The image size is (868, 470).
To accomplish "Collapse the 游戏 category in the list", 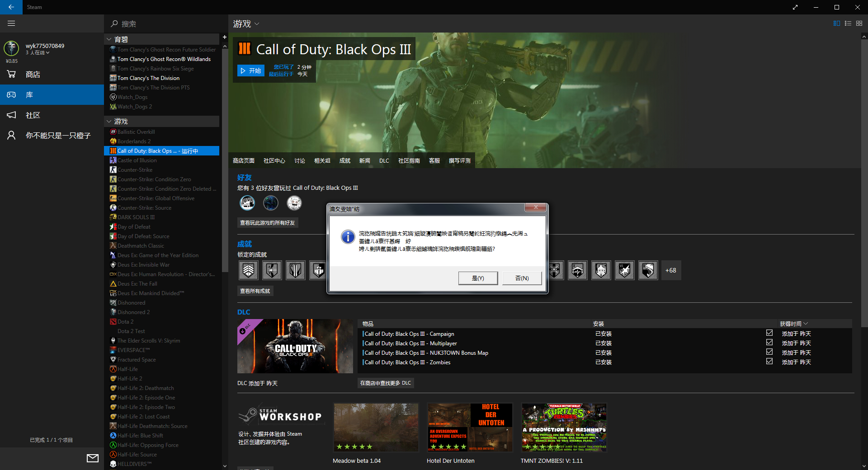I will coord(109,121).
